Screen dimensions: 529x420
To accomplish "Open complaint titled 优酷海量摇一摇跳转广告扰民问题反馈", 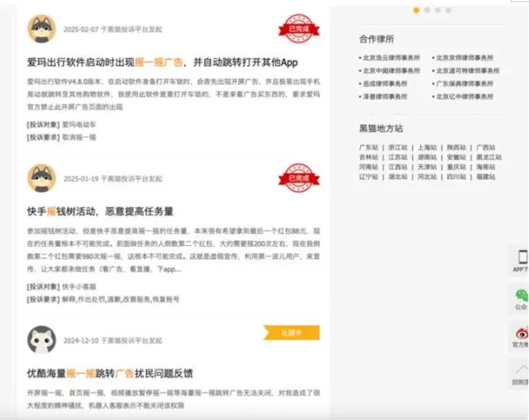I will tap(110, 373).
